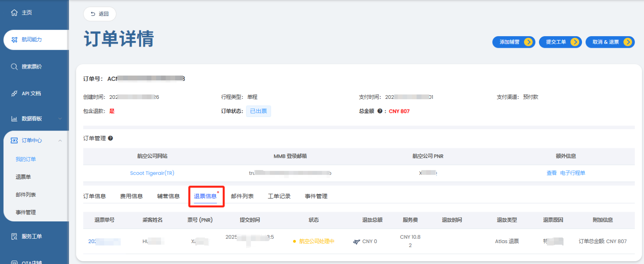
Task: Click the airplane icon for 航司能力
Action: (14, 39)
